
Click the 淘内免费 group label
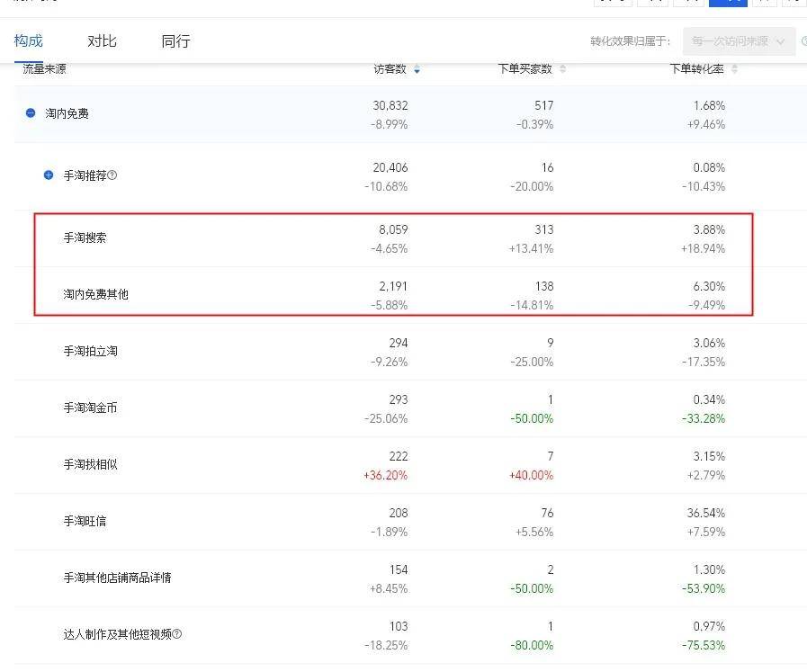pos(67,113)
